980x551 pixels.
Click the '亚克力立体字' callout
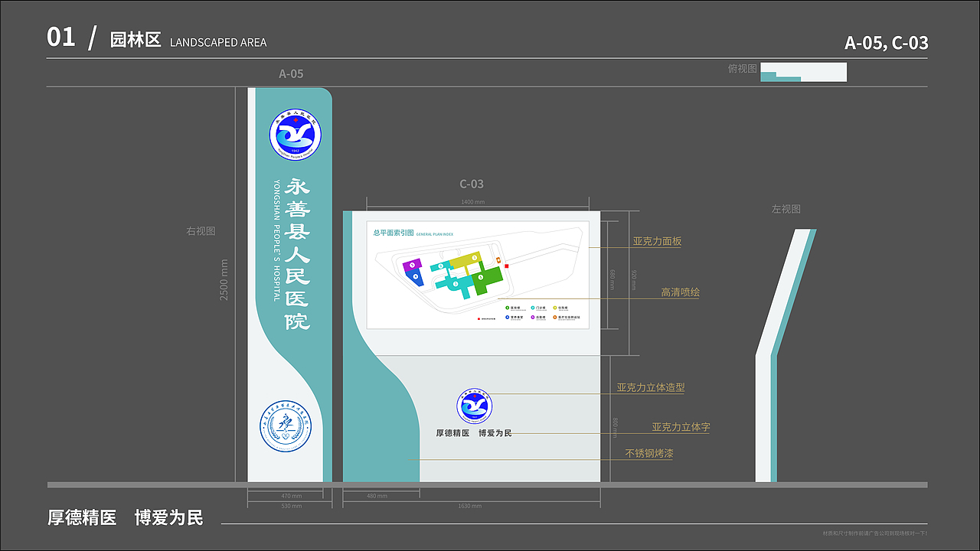point(681,428)
